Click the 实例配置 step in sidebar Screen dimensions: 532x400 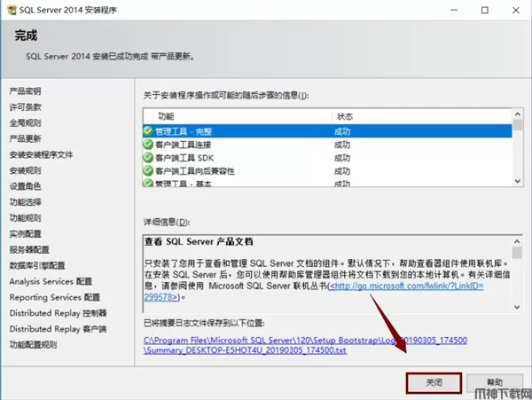click(25, 234)
